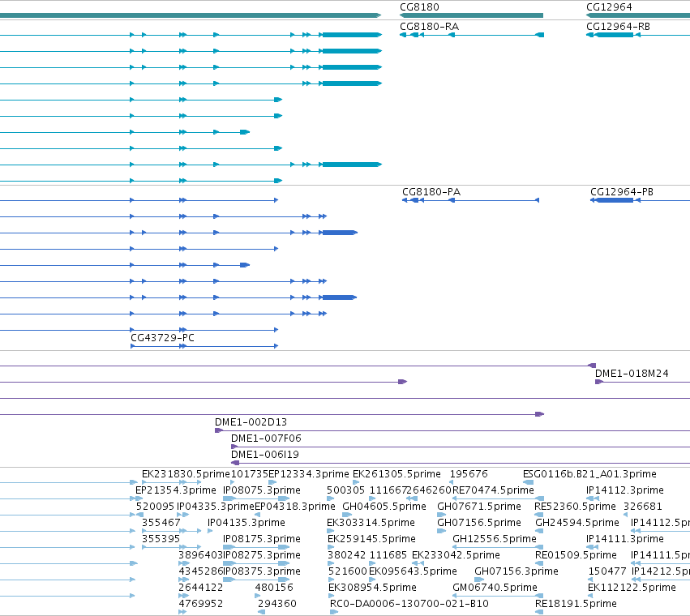
Task: Click the CG8180 gene label
Action: 419,7
